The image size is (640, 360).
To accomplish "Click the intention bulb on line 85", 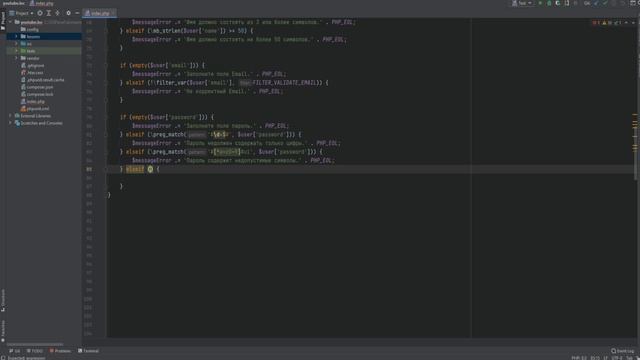I will 150,169.
